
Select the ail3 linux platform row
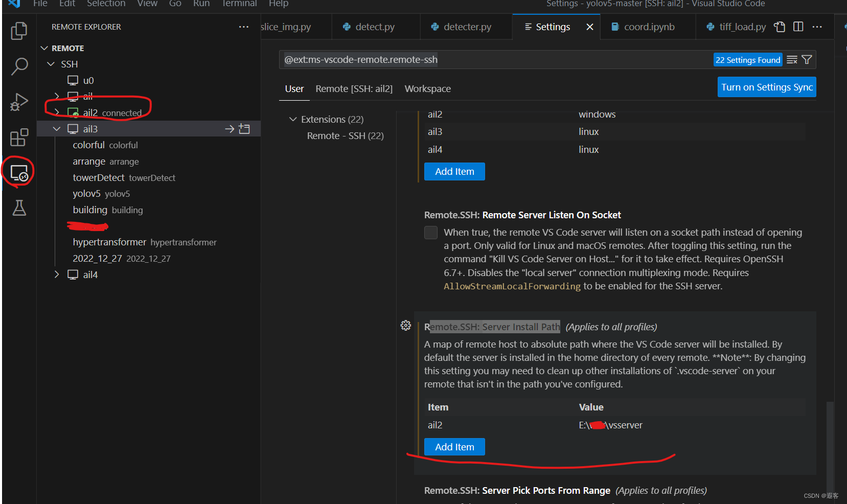click(614, 131)
